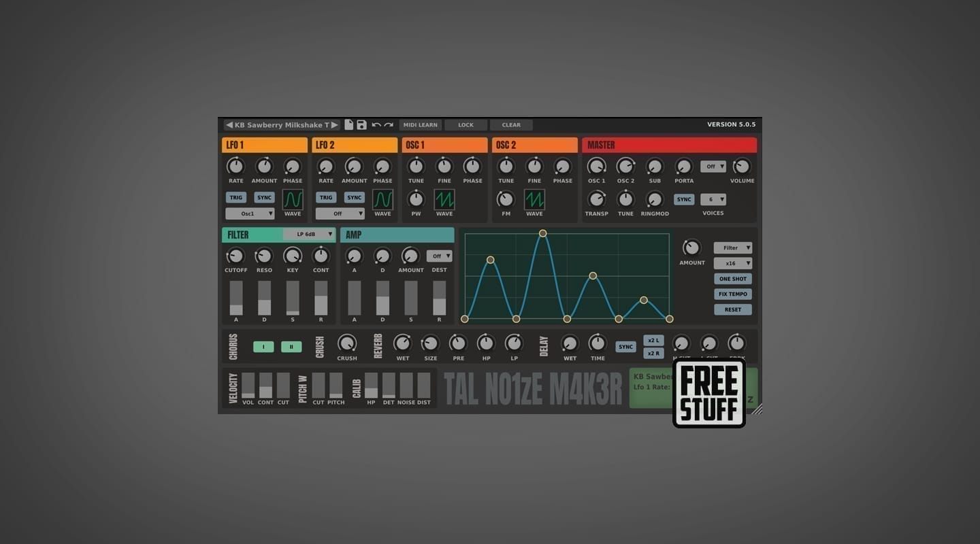
Task: Open envelope editor Filter destination dropdown
Action: (733, 248)
